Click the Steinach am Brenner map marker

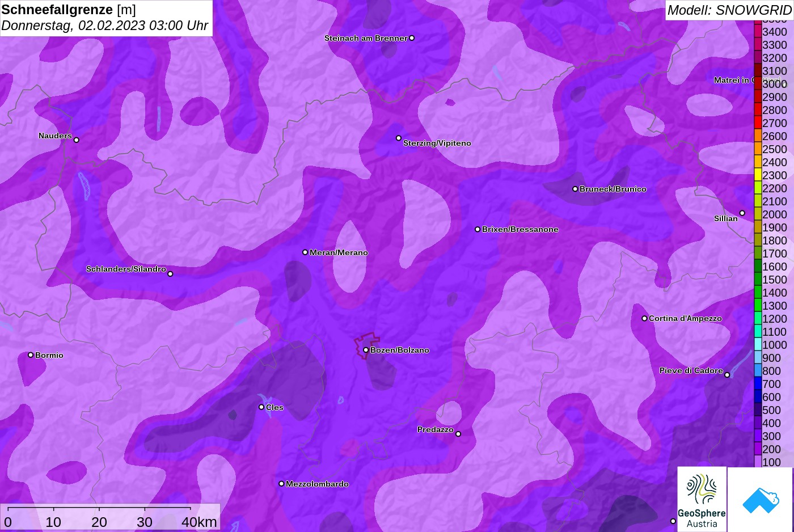[x=412, y=38]
